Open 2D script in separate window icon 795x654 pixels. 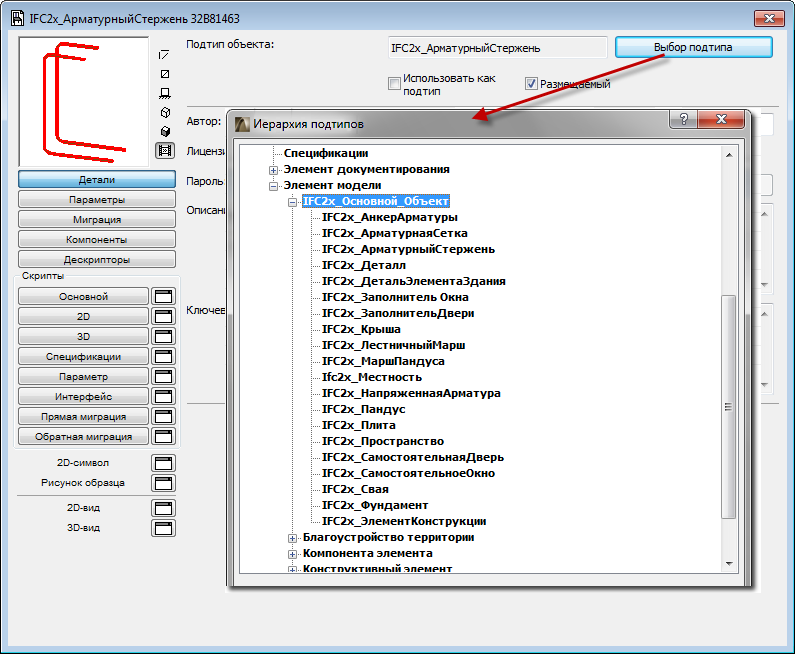[163, 316]
